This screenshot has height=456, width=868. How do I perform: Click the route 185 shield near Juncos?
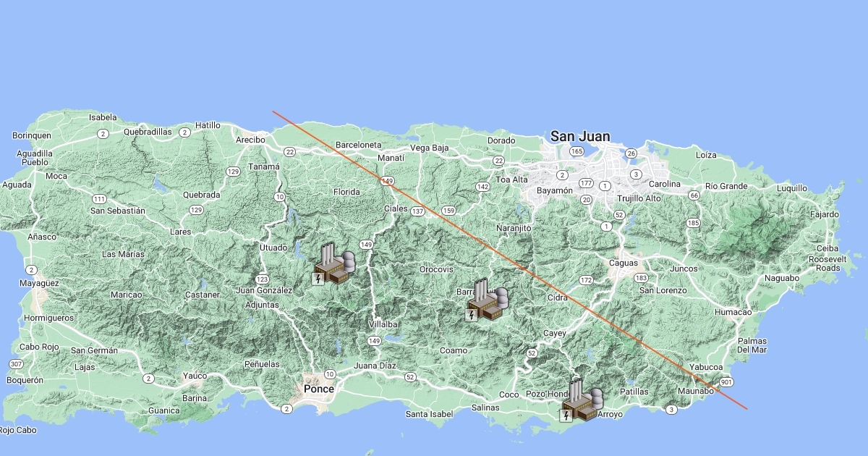(x=693, y=223)
